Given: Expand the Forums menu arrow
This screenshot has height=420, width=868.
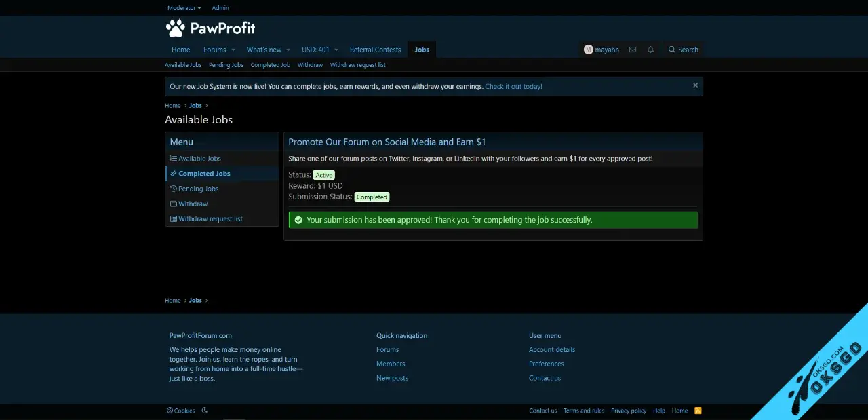Looking at the screenshot, I should click(233, 50).
